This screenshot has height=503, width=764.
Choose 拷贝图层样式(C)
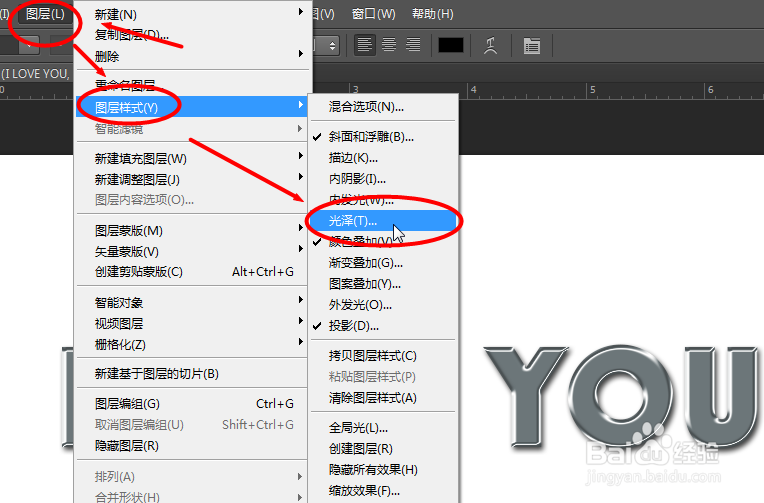click(383, 356)
